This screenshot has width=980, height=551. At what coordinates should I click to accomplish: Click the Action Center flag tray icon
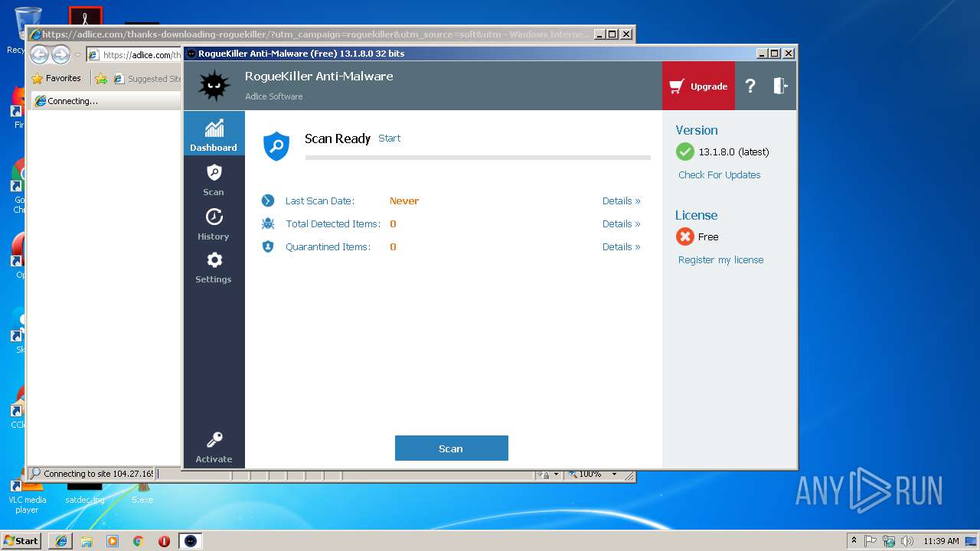point(871,540)
